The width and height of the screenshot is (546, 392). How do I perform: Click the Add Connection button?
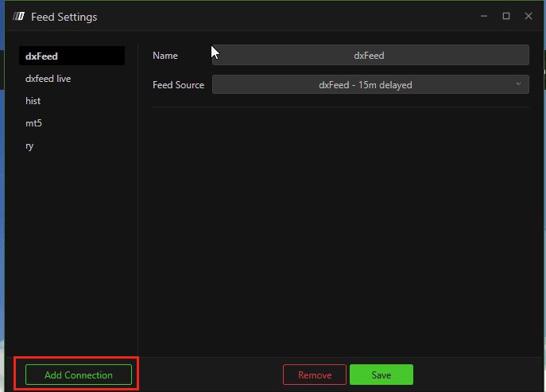79,375
